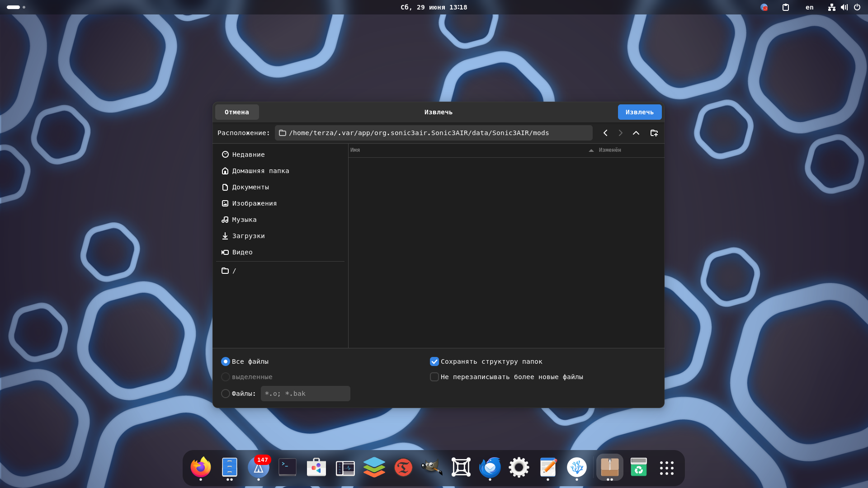Open Settings gear in the dock

[x=519, y=467]
